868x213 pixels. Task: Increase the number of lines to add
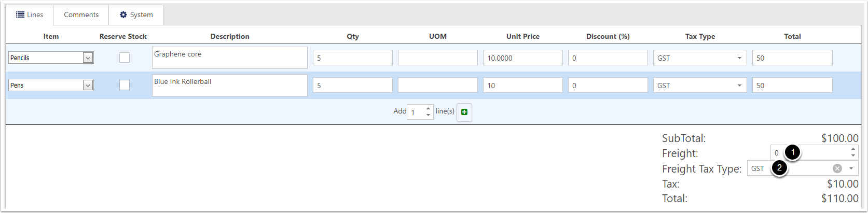(428, 108)
